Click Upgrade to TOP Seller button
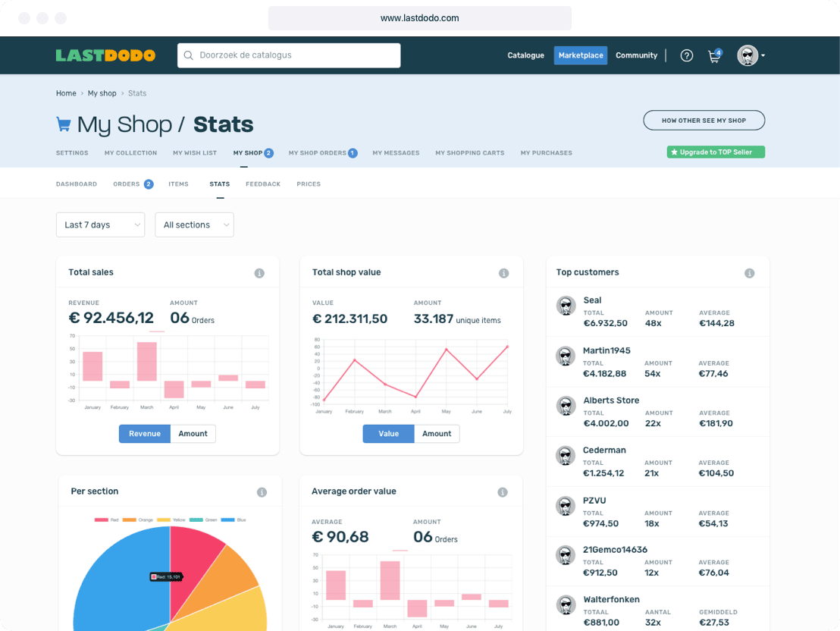Screen dimensions: 840x631 [x=716, y=152]
